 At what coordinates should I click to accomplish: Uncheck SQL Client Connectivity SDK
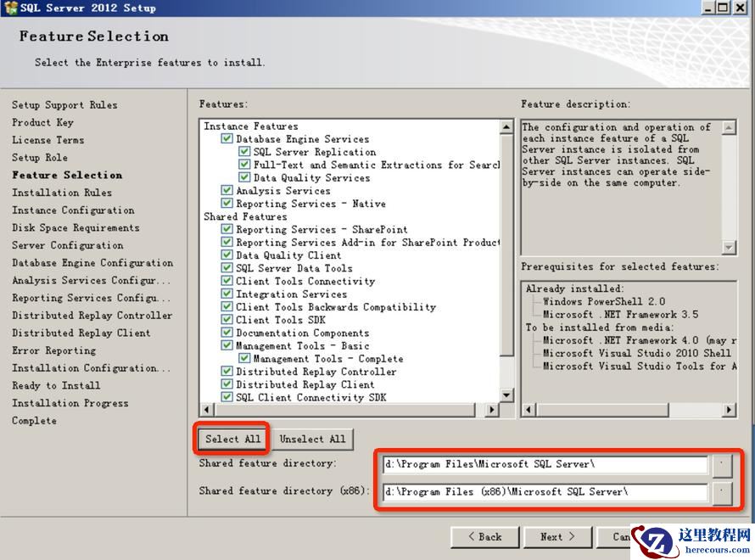tap(226, 397)
